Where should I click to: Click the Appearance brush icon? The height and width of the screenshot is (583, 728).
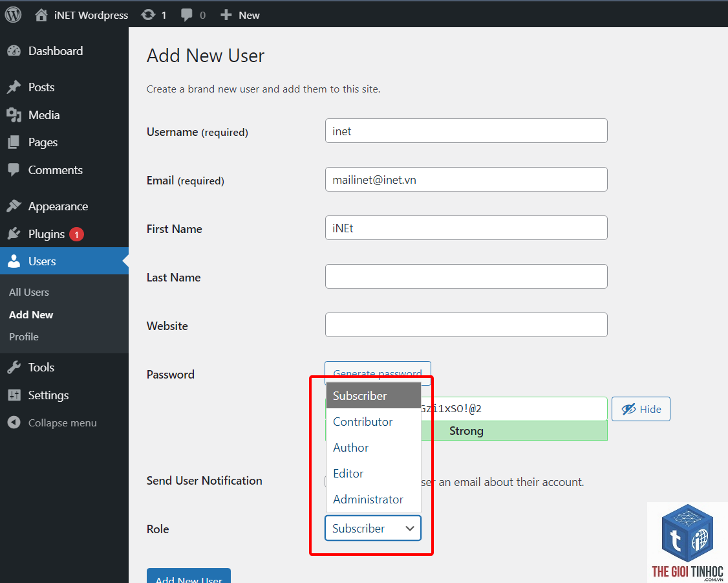(14, 206)
